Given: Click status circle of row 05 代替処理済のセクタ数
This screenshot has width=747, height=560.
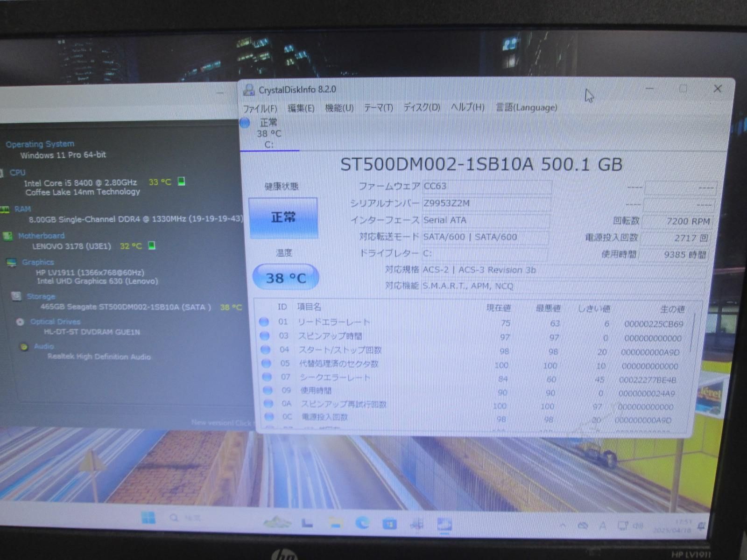Looking at the screenshot, I should (x=266, y=363).
